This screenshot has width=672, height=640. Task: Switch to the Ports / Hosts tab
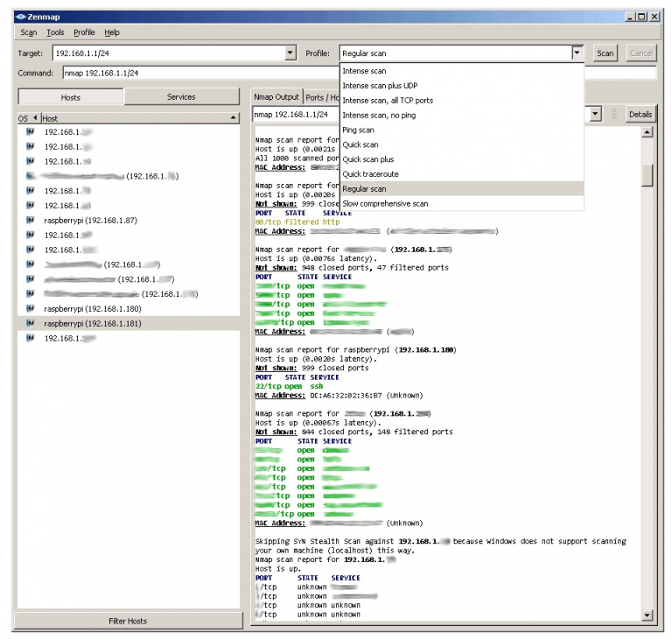(x=322, y=97)
